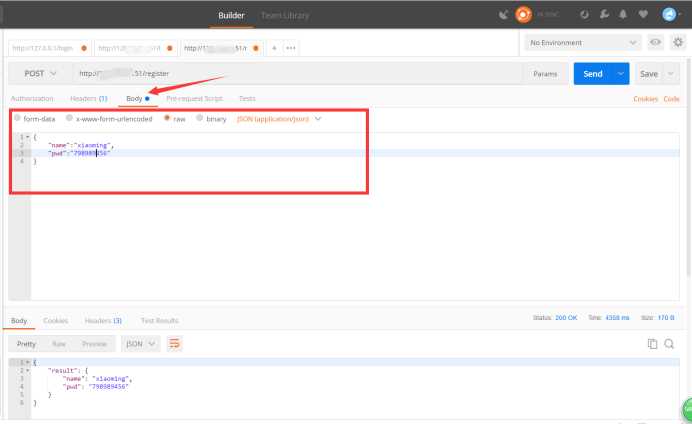Collapse line 1 fold arrow in response viewer

[x=27, y=362]
